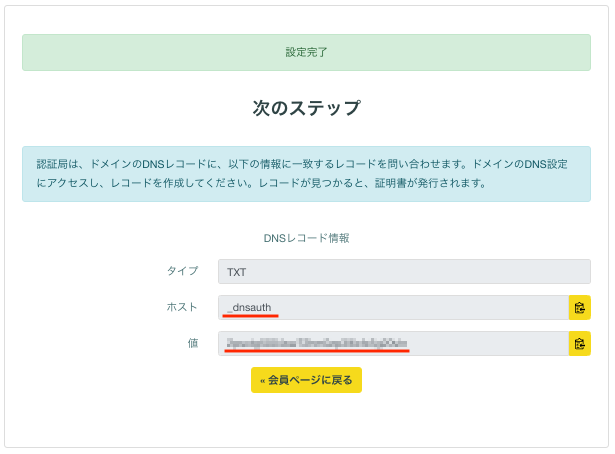This screenshot has height=454, width=615.
Task: Copy the ホスト value with clipboard icon
Action: [x=579, y=307]
